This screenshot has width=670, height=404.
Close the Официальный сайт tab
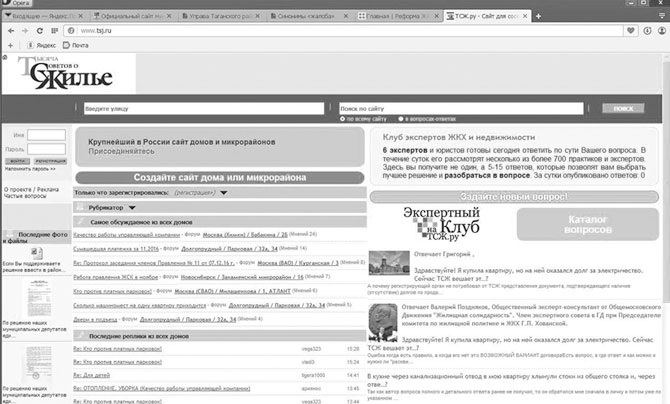coord(169,16)
